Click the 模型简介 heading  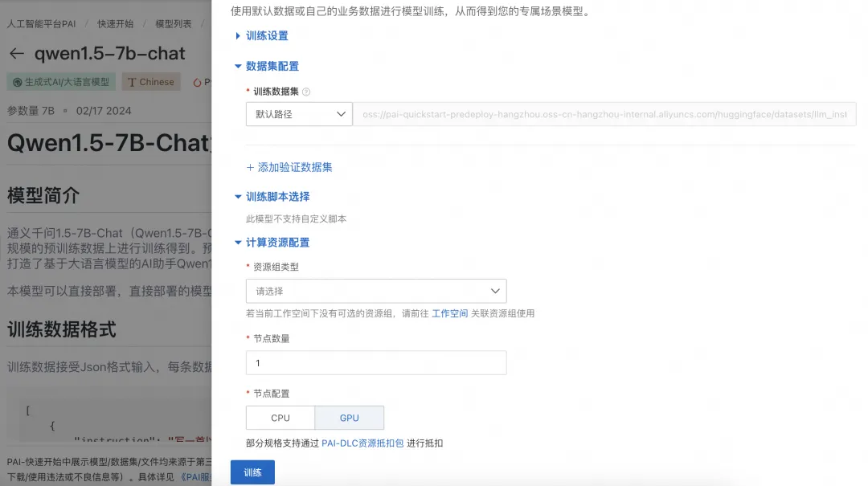coord(43,195)
